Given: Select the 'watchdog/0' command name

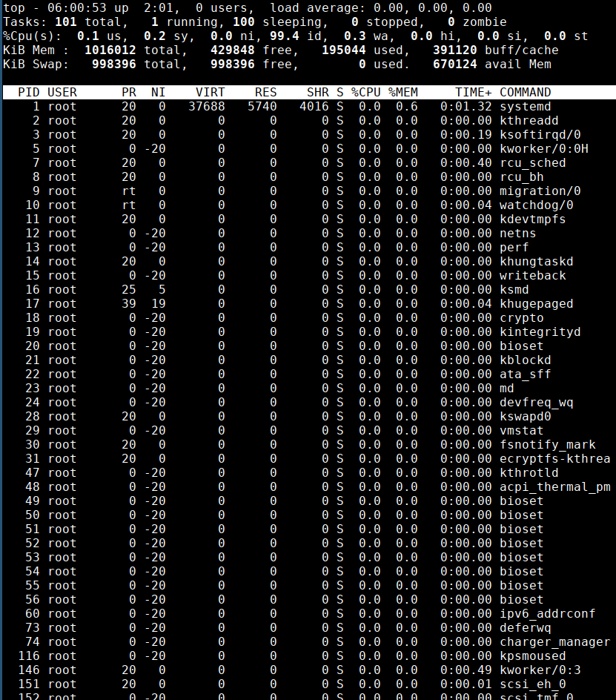Looking at the screenshot, I should pos(536,205).
